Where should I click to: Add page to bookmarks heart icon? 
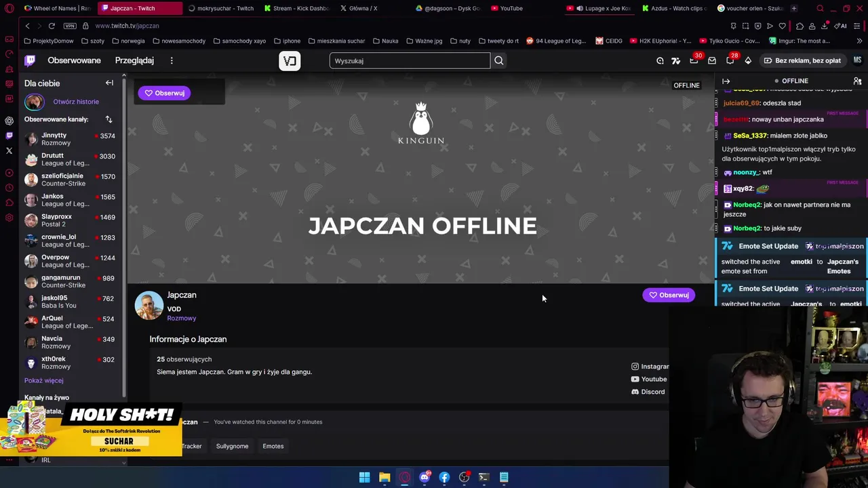[782, 26]
